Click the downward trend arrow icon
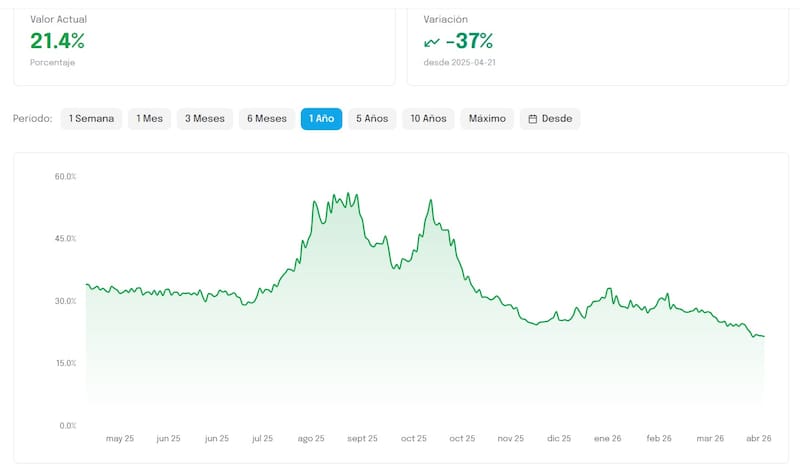The height and width of the screenshot is (469, 800). point(432,41)
